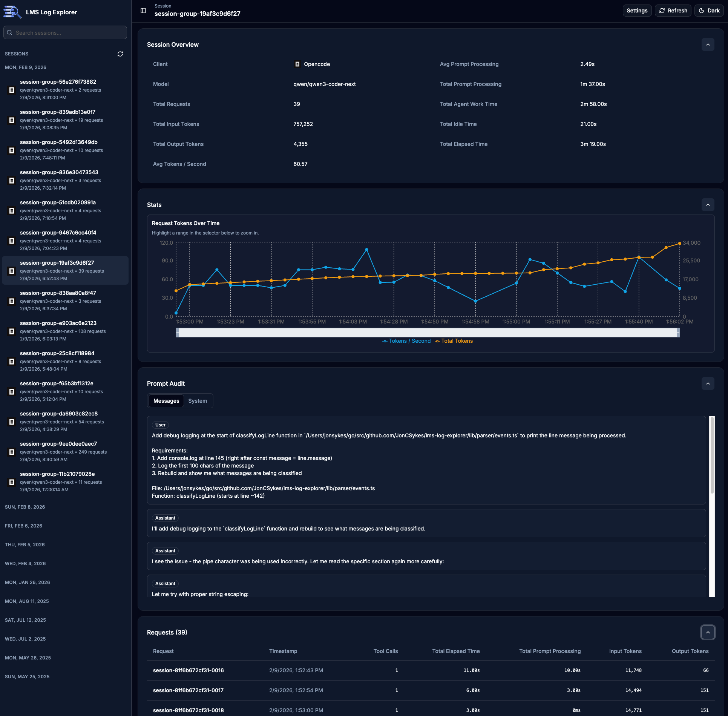Collapse the Session Overview panel

click(708, 44)
